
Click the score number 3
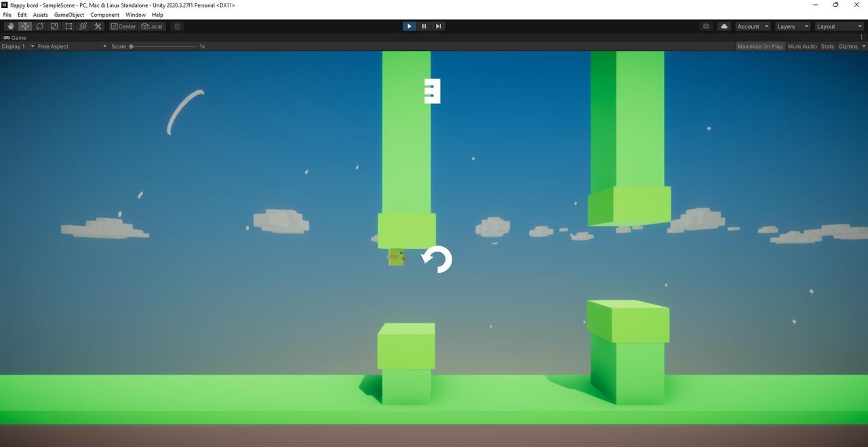[432, 91]
